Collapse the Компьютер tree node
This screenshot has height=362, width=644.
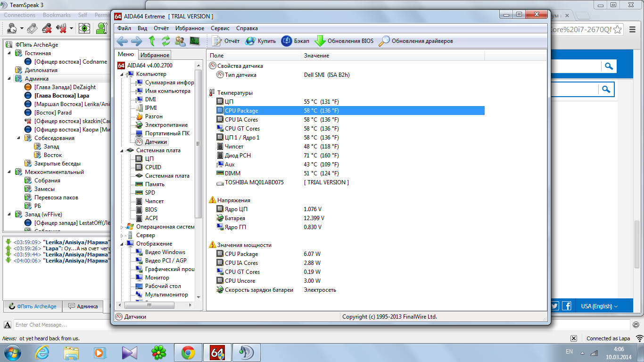[x=122, y=74]
